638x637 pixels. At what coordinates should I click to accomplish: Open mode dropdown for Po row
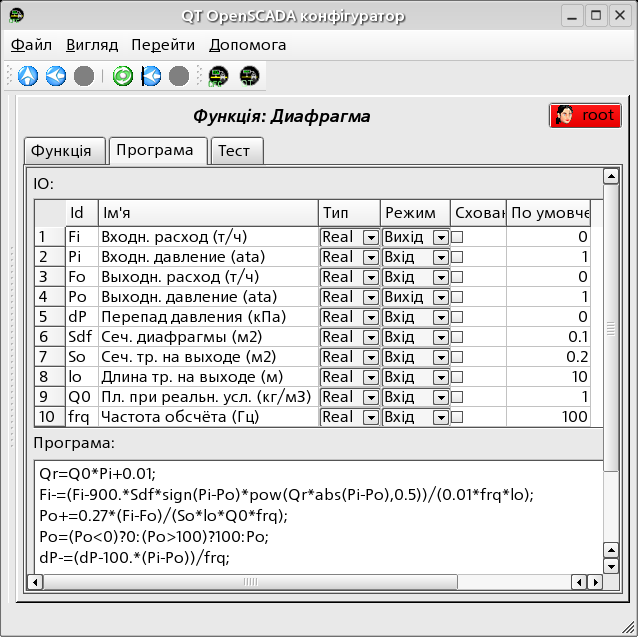tap(439, 298)
